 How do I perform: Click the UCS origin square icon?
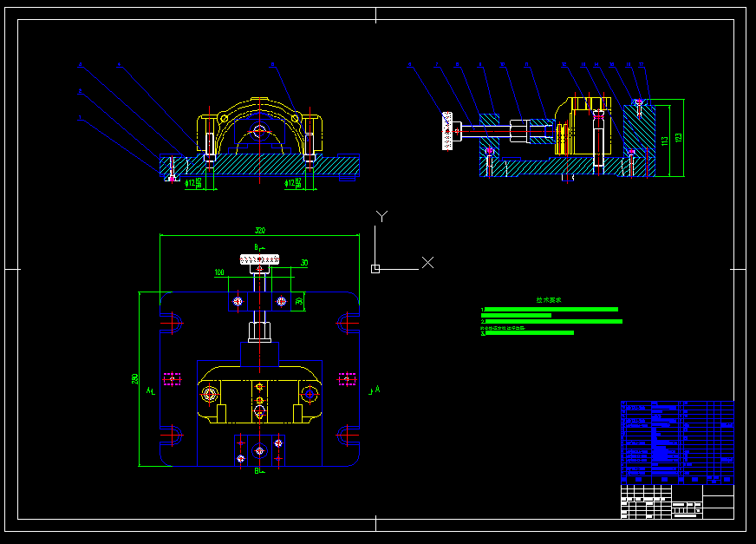(x=375, y=269)
